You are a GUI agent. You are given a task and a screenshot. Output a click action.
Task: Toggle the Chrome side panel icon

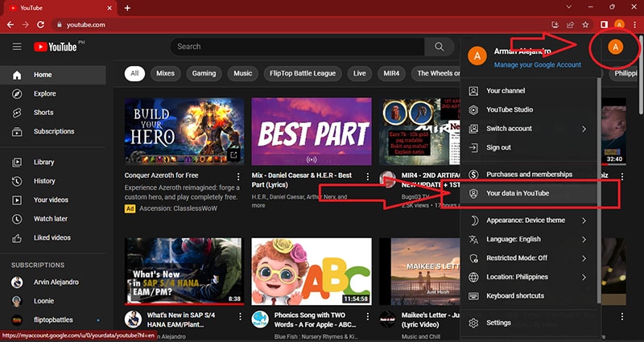pyautogui.click(x=604, y=25)
